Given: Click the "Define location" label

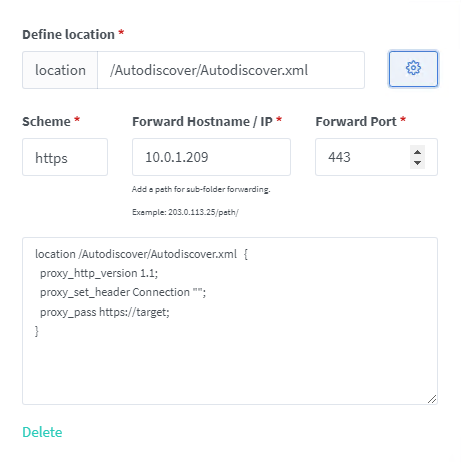Looking at the screenshot, I should [x=69, y=35].
